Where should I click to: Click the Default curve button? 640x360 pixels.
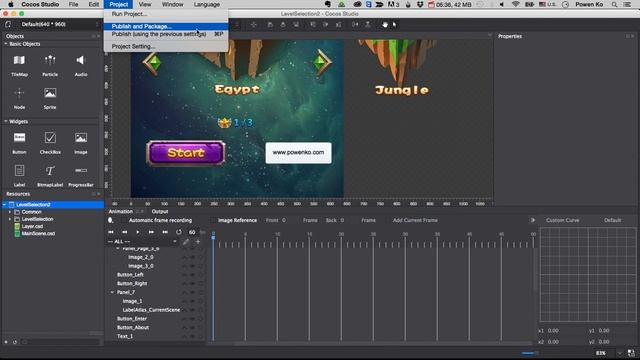coord(612,220)
